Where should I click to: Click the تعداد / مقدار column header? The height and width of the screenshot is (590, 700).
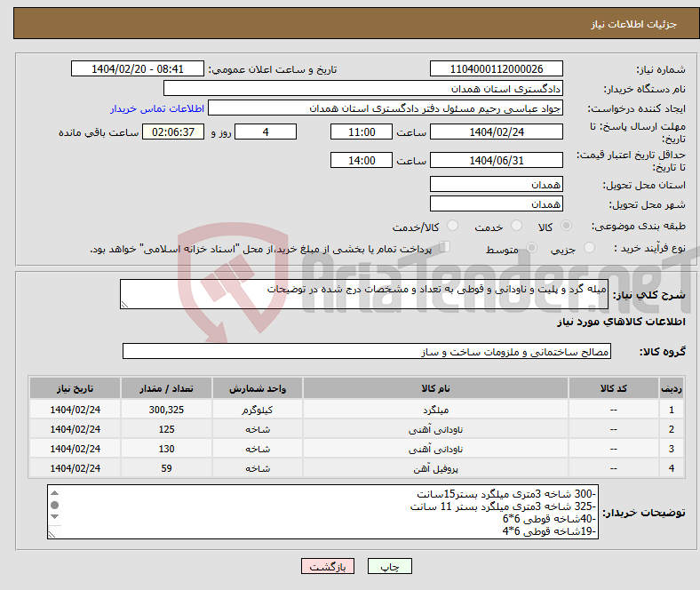click(166, 388)
